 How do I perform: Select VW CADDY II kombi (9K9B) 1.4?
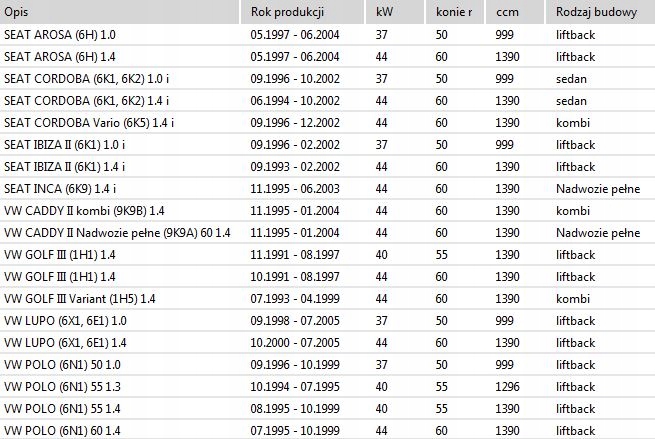(328, 211)
